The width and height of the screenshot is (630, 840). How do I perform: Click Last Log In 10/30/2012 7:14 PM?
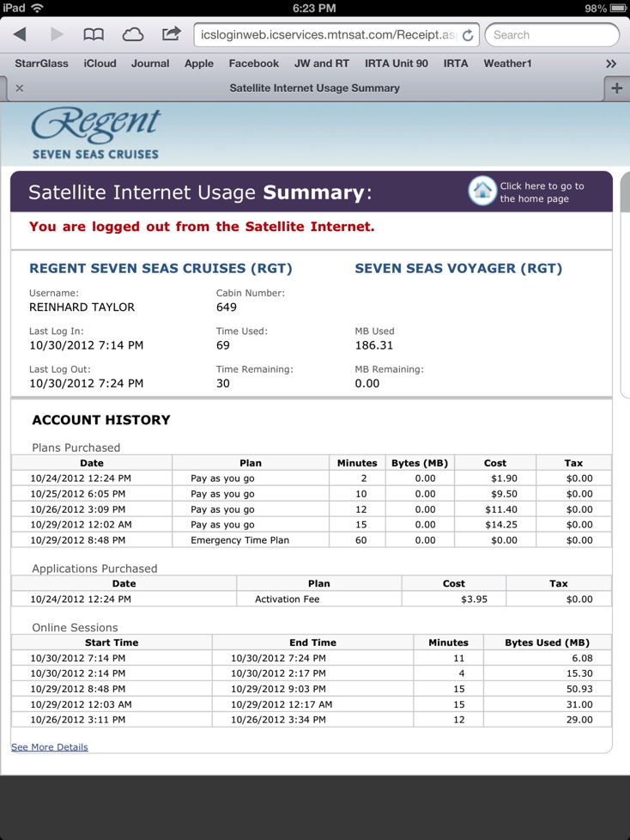(x=86, y=345)
